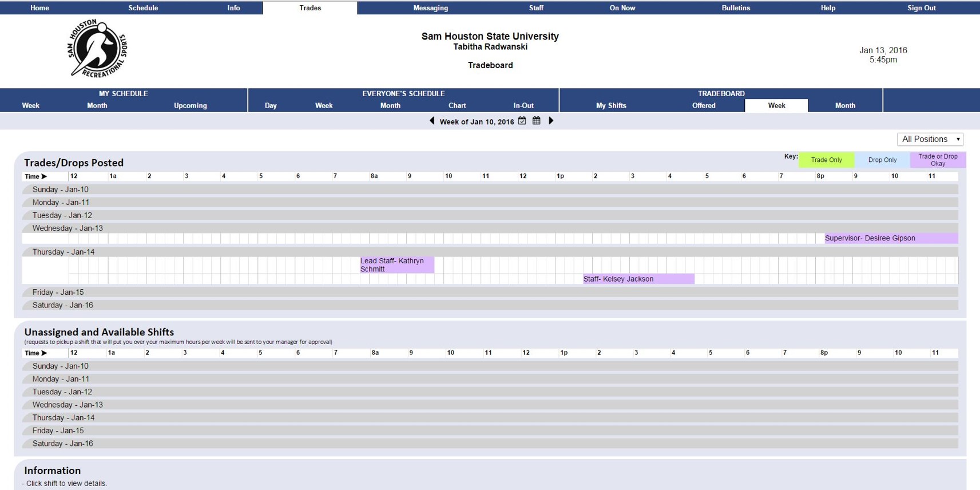
Task: Switch to the Bulletins tab
Action: click(x=736, y=8)
